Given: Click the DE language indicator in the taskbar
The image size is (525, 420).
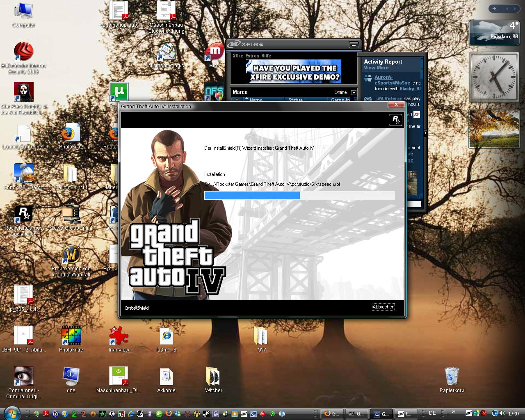Looking at the screenshot, I should pos(432,413).
